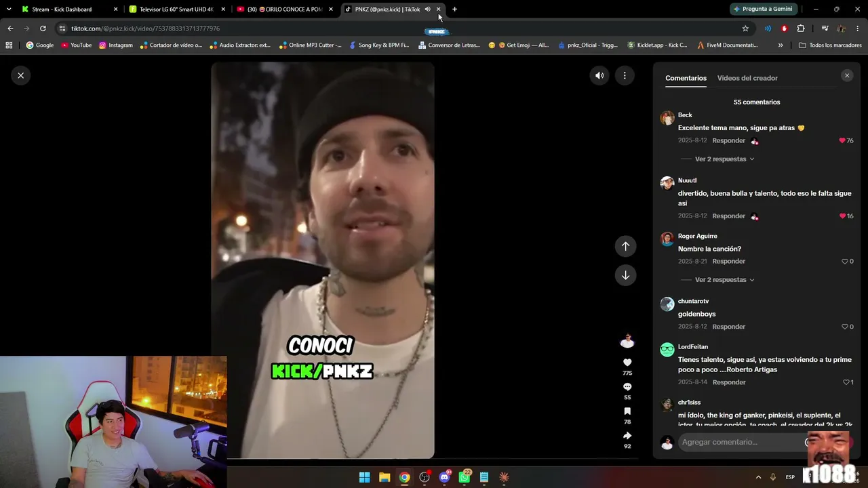
Task: Bookmark this page with the star icon
Action: [x=745, y=28]
